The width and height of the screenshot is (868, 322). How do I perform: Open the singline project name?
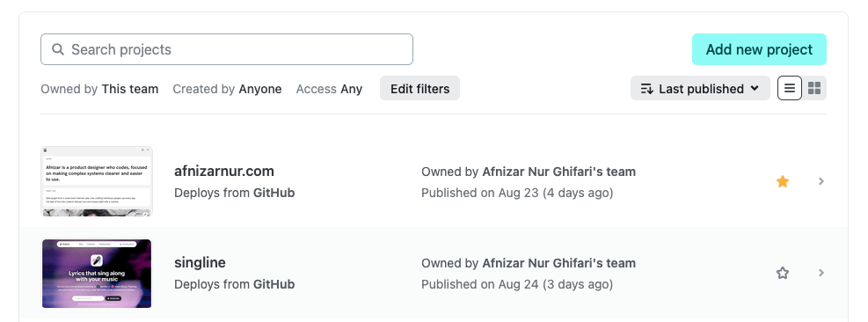click(200, 262)
